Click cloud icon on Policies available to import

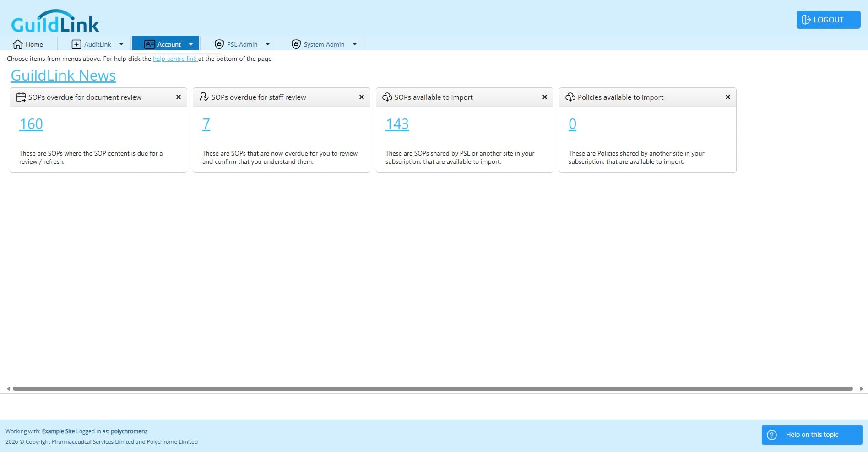[x=570, y=97]
